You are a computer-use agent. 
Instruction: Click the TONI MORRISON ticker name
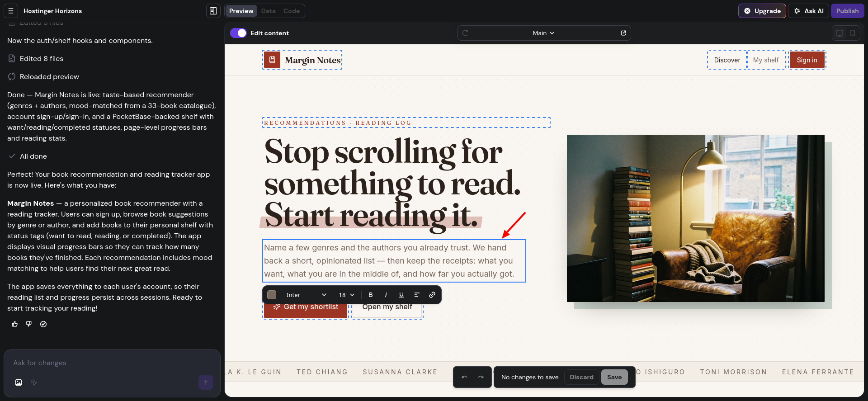[733, 372]
